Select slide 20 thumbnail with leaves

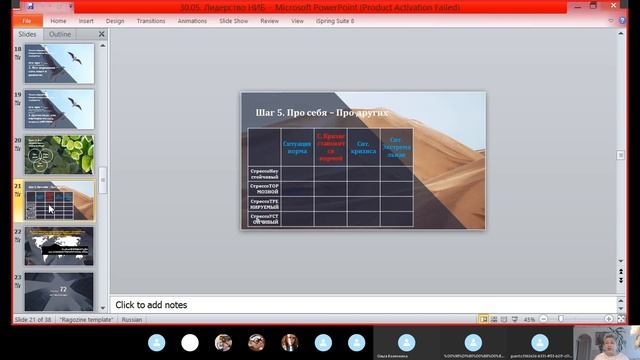pyautogui.click(x=59, y=155)
